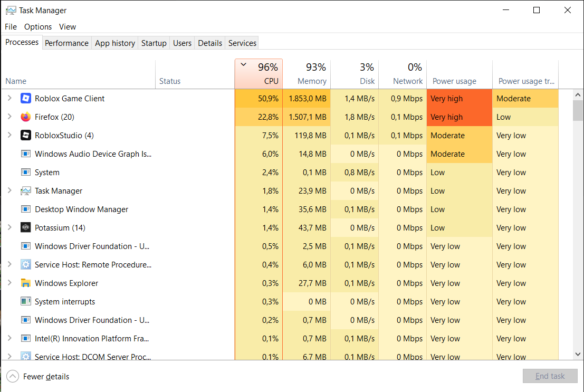Click the End task button
Screen dimensions: 584x392
point(550,376)
